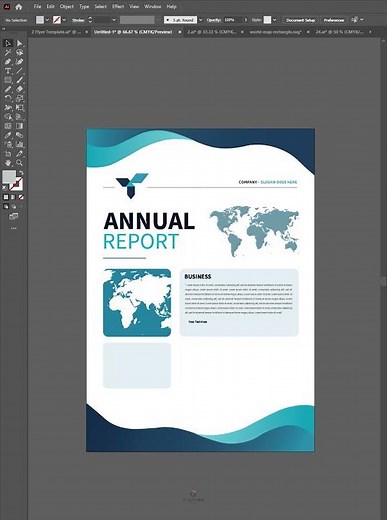Choose the Eyedropper tool

8,135
